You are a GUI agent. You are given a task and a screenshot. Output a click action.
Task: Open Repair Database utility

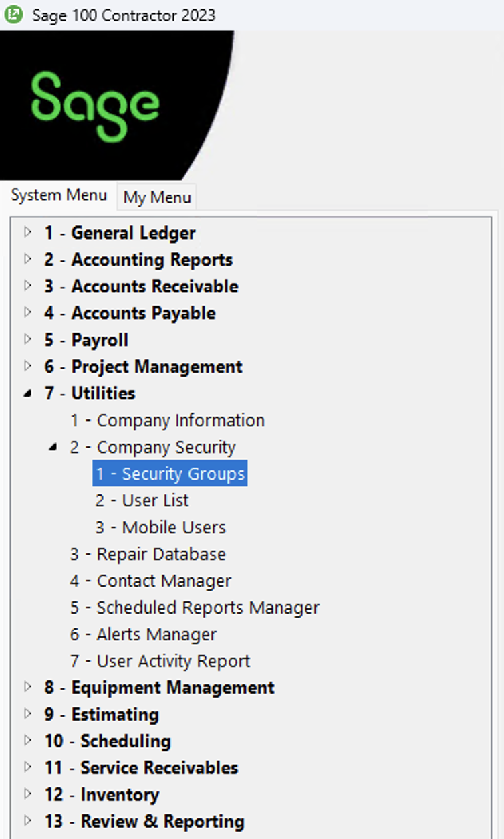[x=148, y=554]
